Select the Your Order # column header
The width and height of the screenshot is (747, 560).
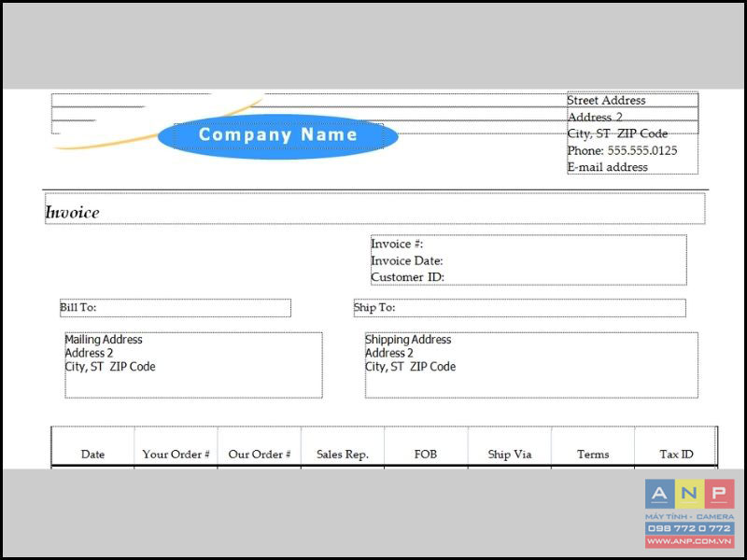(x=176, y=455)
